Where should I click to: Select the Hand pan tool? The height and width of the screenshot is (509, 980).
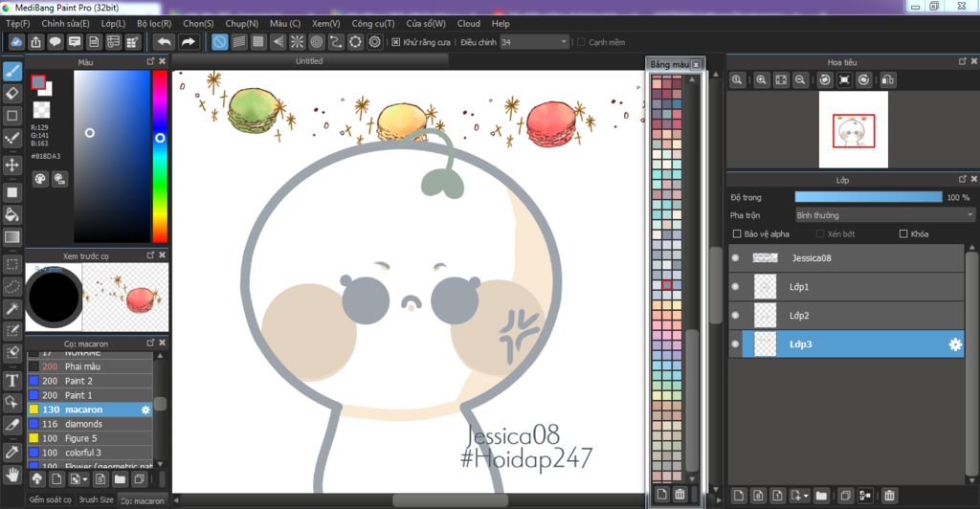[11, 476]
